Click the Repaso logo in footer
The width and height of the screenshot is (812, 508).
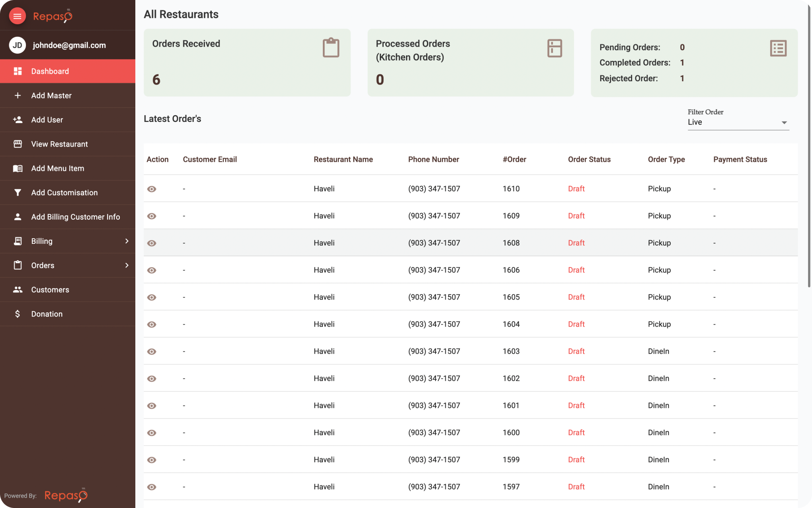point(66,495)
